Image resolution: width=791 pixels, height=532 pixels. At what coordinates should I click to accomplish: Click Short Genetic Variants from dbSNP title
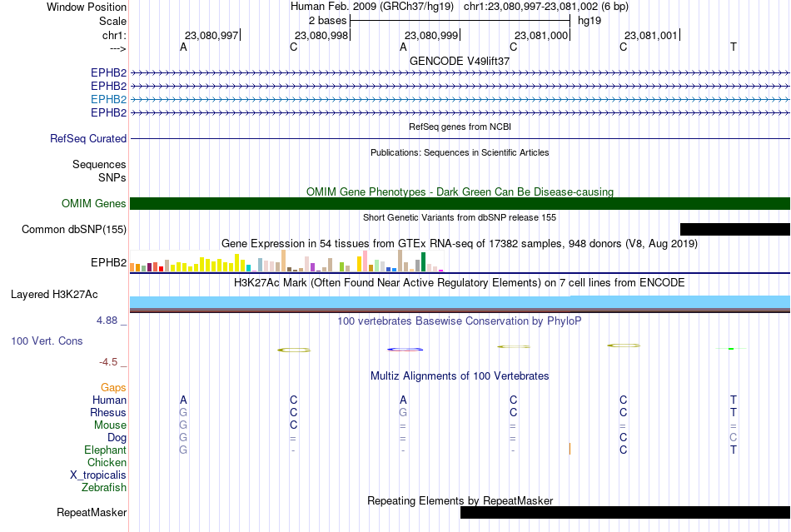pos(460,217)
